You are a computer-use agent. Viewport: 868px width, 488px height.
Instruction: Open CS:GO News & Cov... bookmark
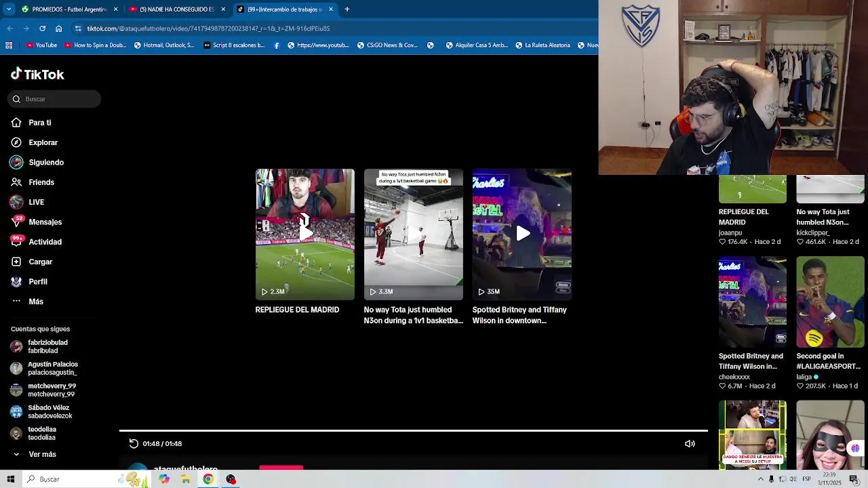(387, 45)
